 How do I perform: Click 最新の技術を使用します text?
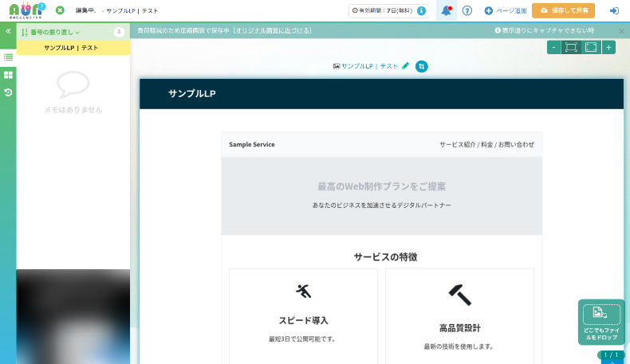pos(459,346)
